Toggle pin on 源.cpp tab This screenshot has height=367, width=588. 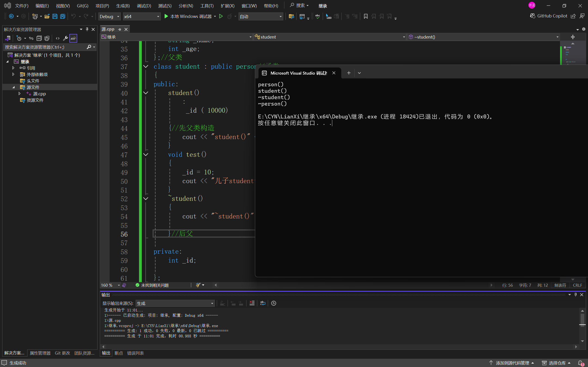(x=119, y=29)
